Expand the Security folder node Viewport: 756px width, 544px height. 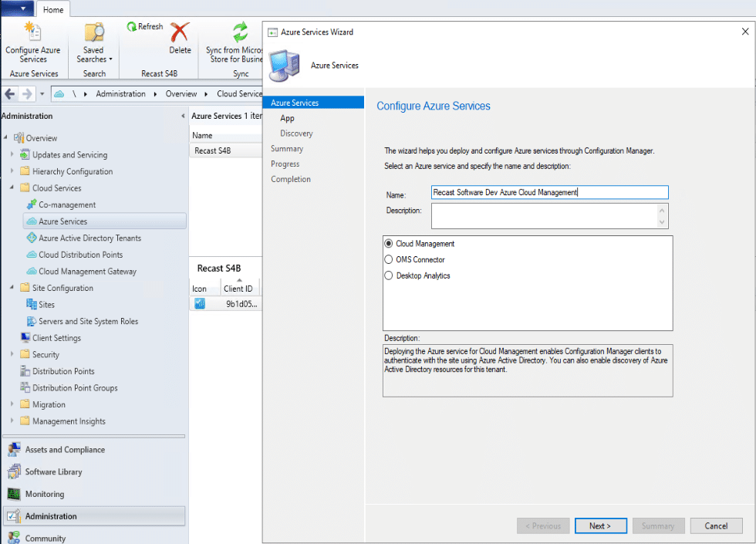(x=12, y=355)
